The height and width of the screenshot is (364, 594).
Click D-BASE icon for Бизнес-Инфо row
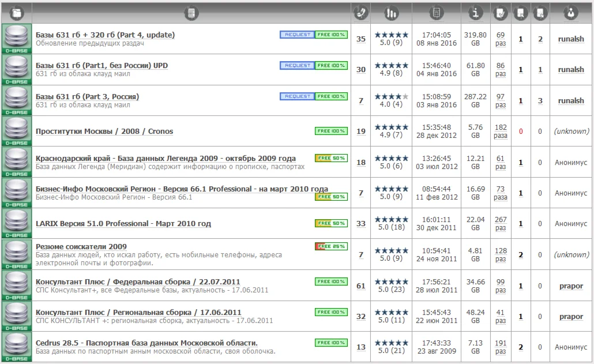pyautogui.click(x=17, y=193)
